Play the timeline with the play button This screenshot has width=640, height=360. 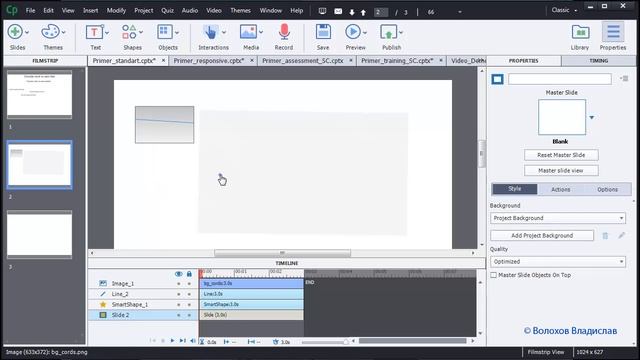pyautogui.click(x=172, y=341)
